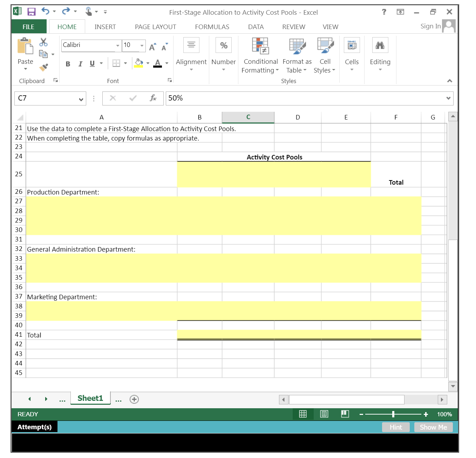The image size is (476, 458).
Task: Zoom in with plus button
Action: [x=426, y=414]
